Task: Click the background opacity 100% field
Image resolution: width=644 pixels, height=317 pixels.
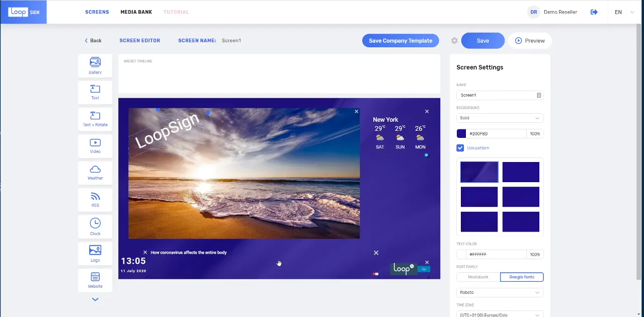Action: pos(535,134)
